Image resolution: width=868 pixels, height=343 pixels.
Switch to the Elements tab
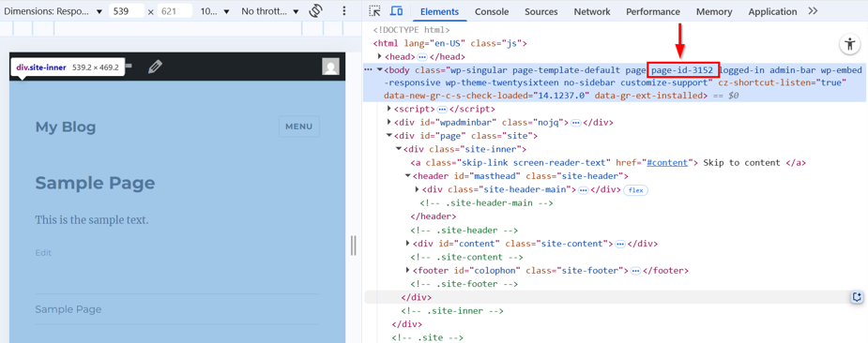point(439,11)
